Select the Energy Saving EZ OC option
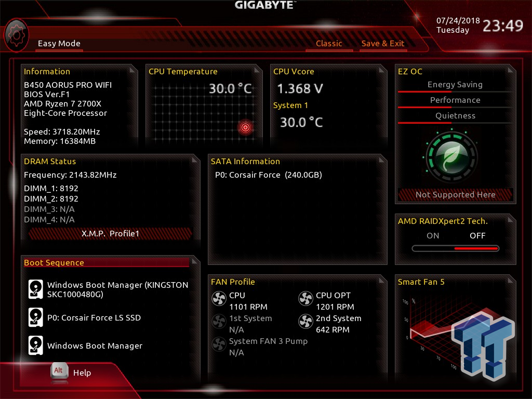Viewport: 532px width, 399px height. pyautogui.click(x=455, y=85)
